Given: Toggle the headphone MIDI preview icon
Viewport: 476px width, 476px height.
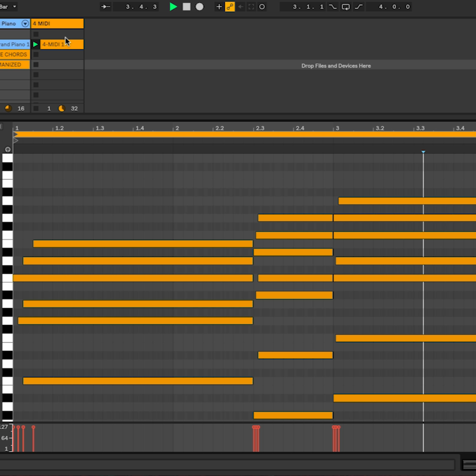Looking at the screenshot, I should click(8, 149).
